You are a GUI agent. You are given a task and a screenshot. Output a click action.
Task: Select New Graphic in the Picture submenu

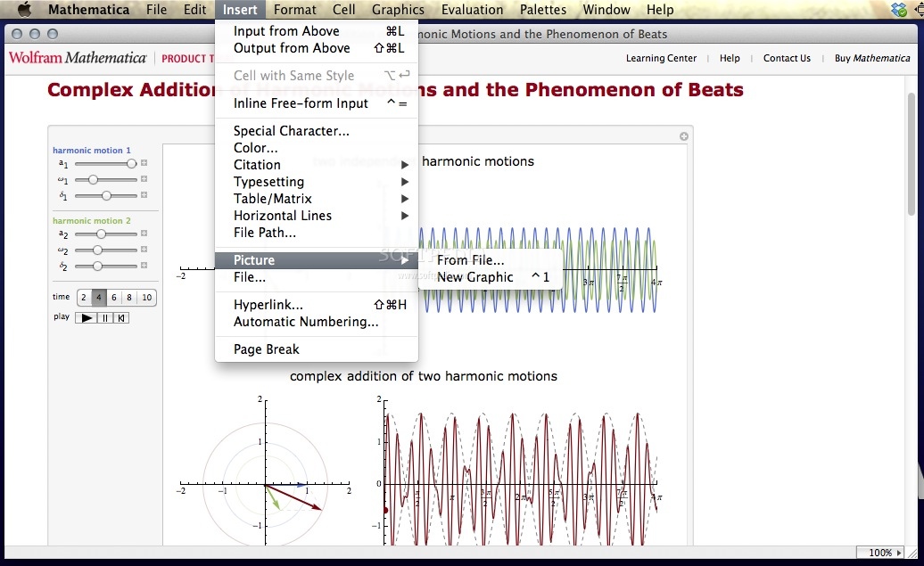[475, 277]
